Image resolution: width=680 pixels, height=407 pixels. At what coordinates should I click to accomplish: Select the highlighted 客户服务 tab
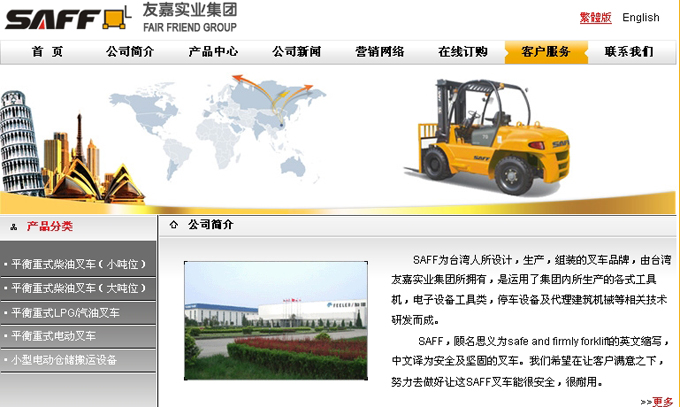[x=546, y=52]
